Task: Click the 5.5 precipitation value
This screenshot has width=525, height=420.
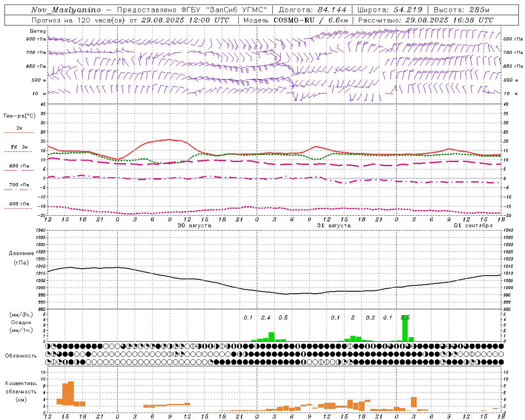Action: (x=405, y=317)
